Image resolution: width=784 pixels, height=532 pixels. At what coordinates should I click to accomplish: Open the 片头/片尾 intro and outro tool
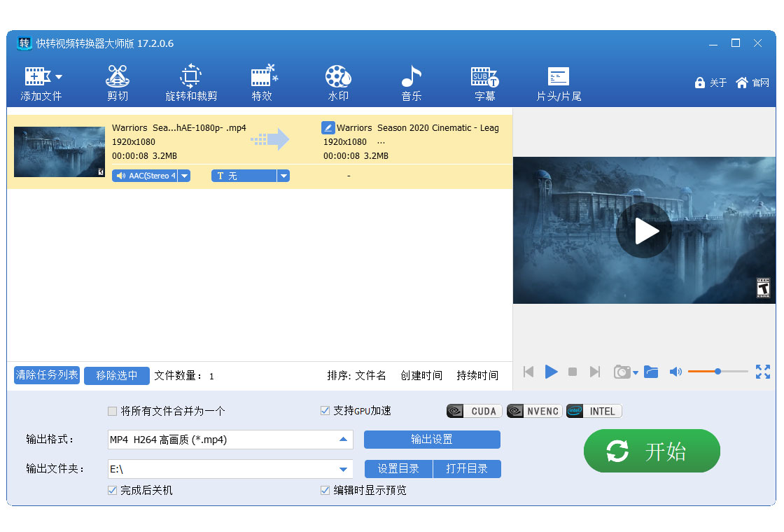[x=559, y=83]
